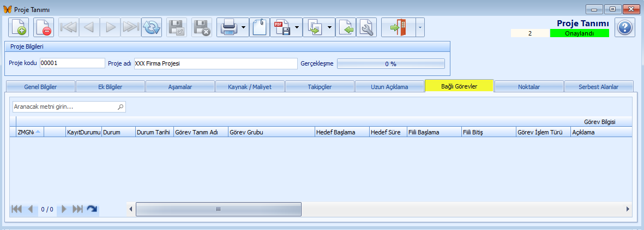Expand the PDF export dropdown arrow
This screenshot has width=644, height=230.
pyautogui.click(x=297, y=27)
